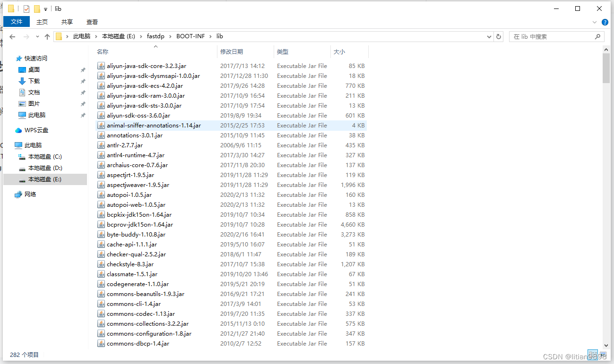
Task: Sort by the 名称 column header
Action: (x=156, y=52)
